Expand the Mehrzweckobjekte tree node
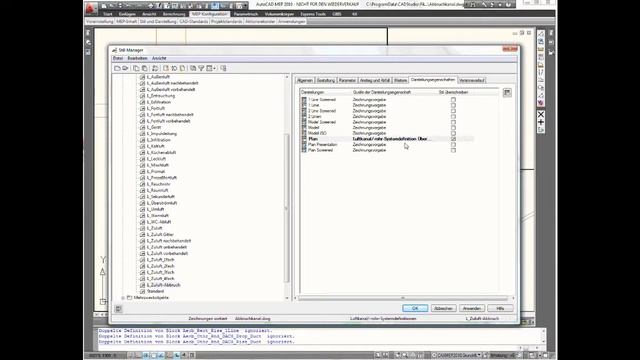Image resolution: width=640 pixels, height=360 pixels. coord(123,298)
